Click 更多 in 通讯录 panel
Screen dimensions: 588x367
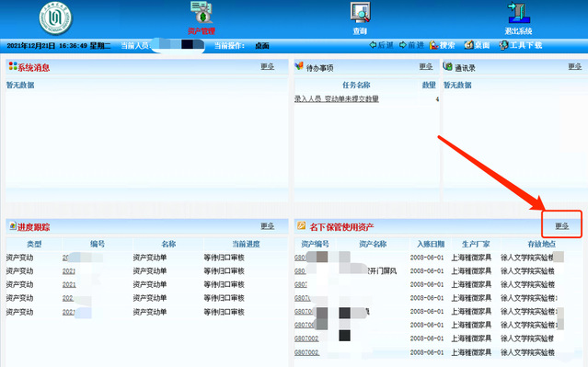[x=574, y=67]
